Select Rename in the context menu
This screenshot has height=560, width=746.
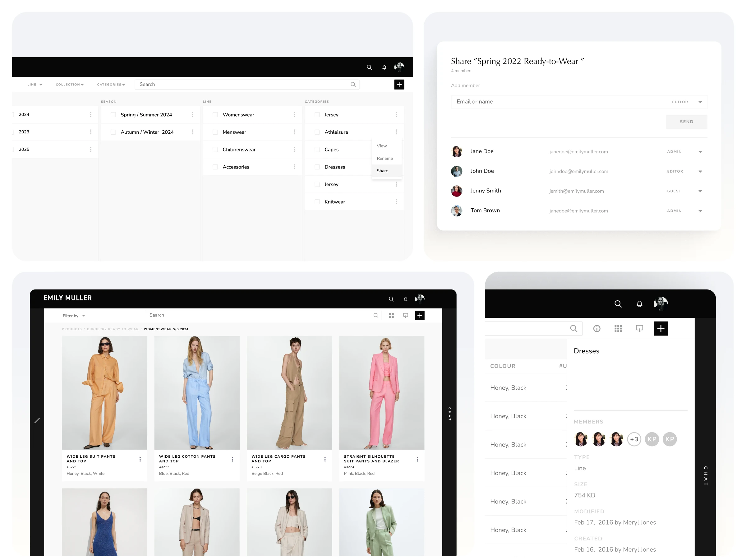[x=385, y=158]
